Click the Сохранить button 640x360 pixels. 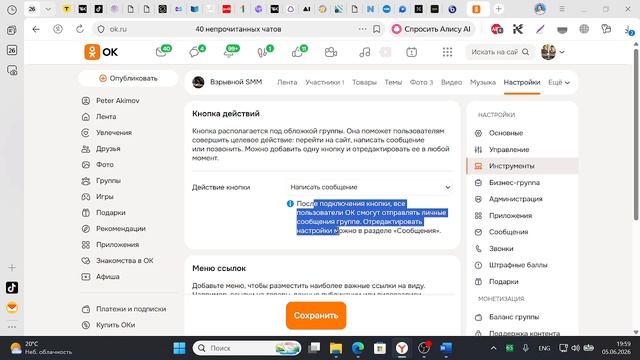(316, 316)
